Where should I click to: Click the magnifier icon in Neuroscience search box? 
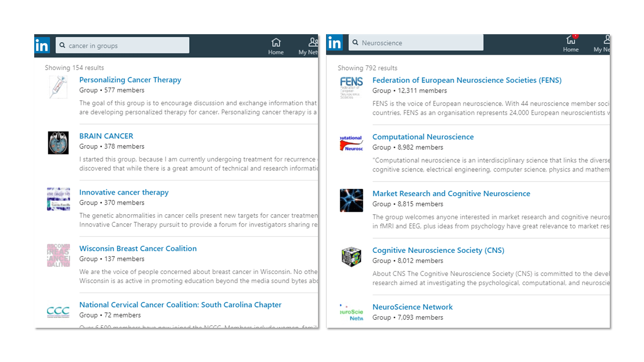click(x=355, y=43)
